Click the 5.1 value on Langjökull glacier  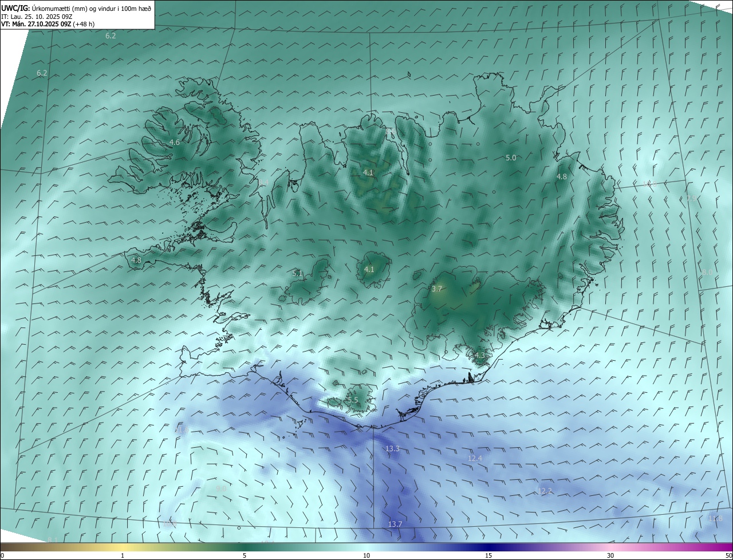tap(297, 274)
